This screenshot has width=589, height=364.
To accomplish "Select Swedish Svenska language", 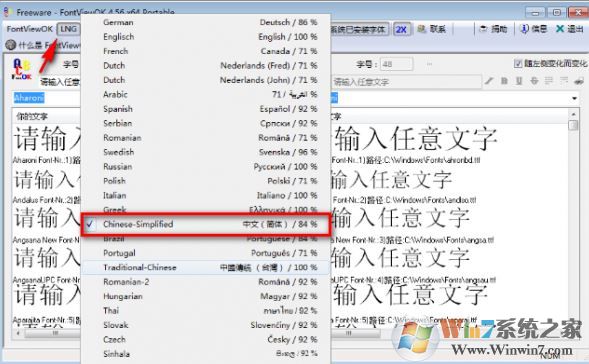I will 206,152.
